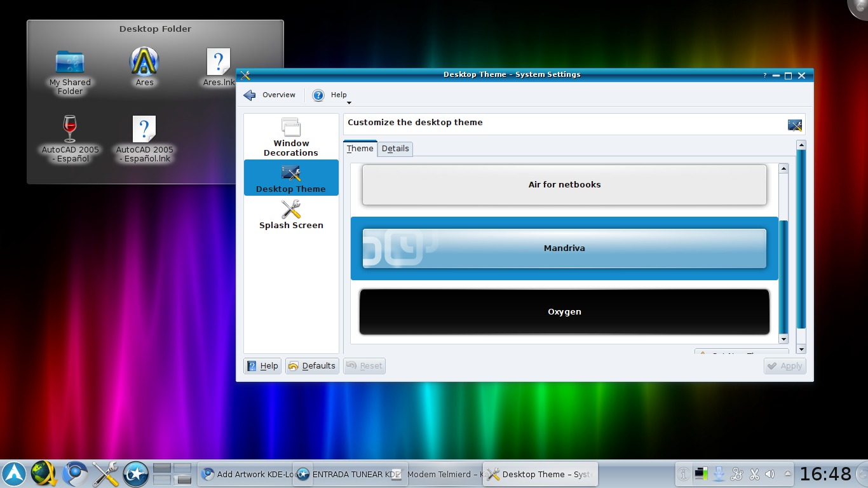868x488 pixels.
Task: Open the Mandriva application launcher menu
Action: [x=15, y=474]
